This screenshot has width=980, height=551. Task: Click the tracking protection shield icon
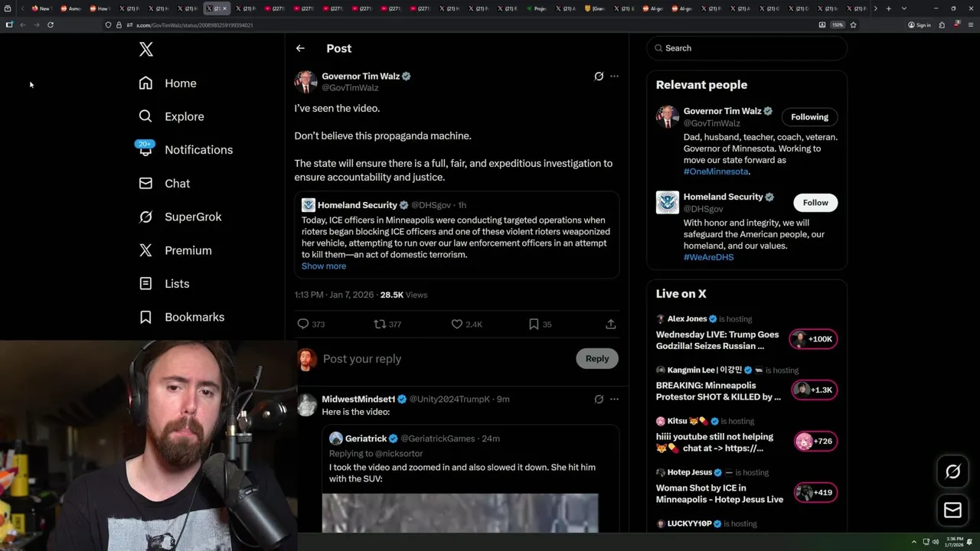[x=108, y=25]
